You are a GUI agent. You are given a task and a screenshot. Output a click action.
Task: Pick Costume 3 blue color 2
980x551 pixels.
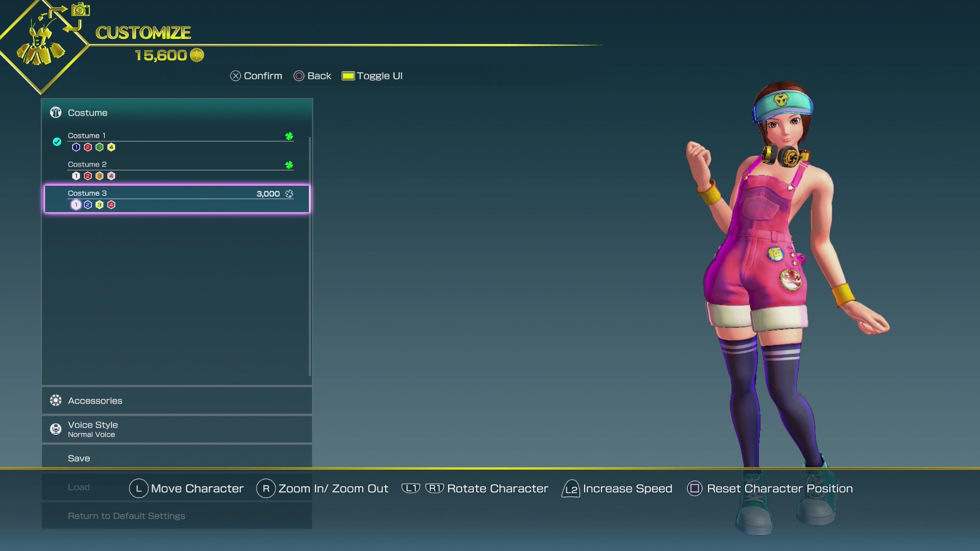click(88, 205)
